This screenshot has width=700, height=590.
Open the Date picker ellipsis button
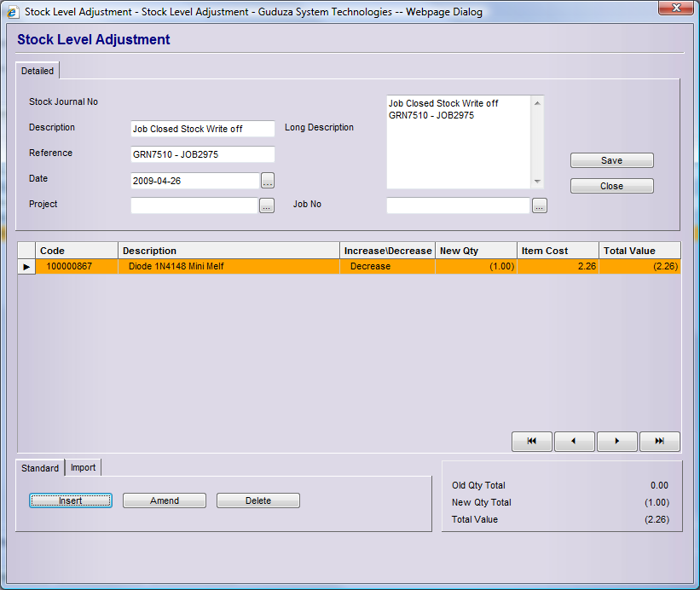pyautogui.click(x=267, y=181)
